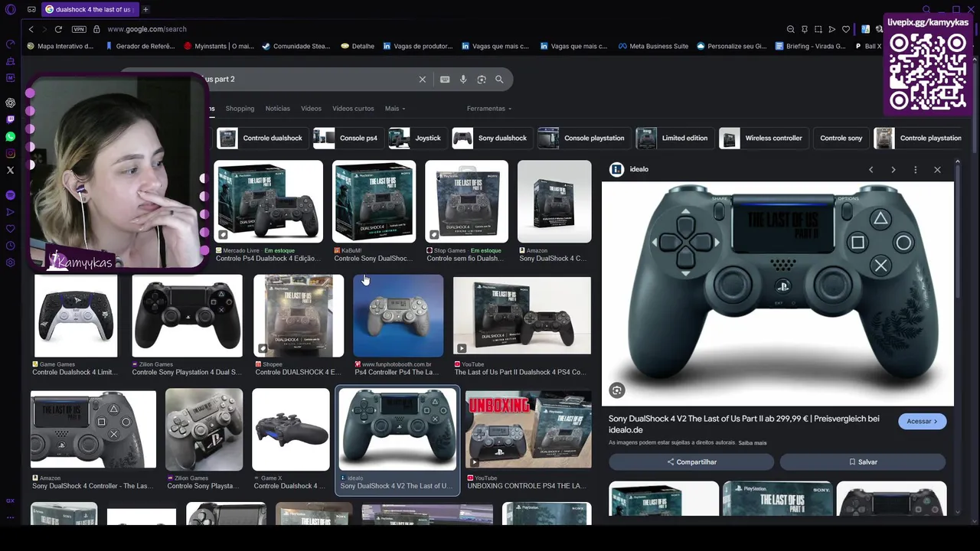The width and height of the screenshot is (980, 551).
Task: Open X (Twitter) in the sidebar
Action: coord(10,170)
